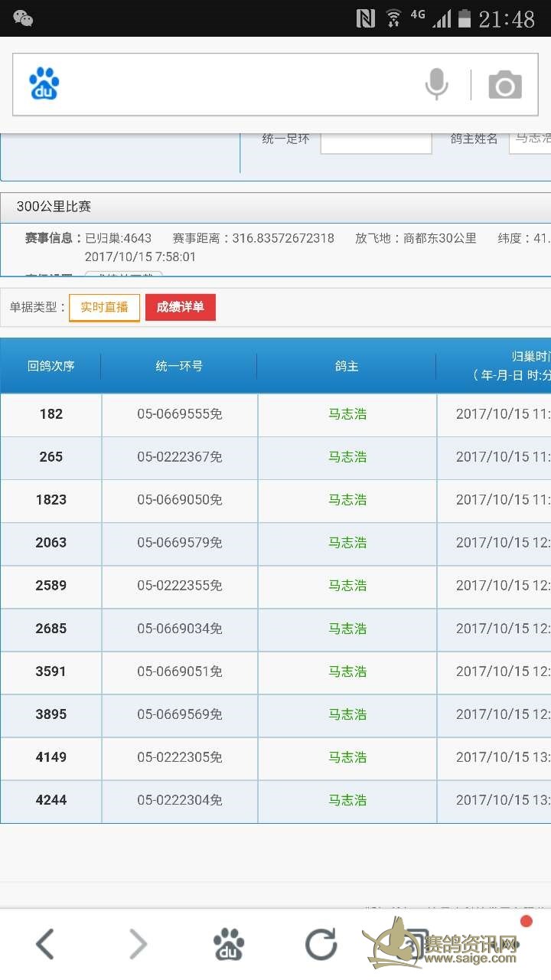This screenshot has height=980, width=551.
Task: Go forward with the right arrow
Action: (x=138, y=944)
